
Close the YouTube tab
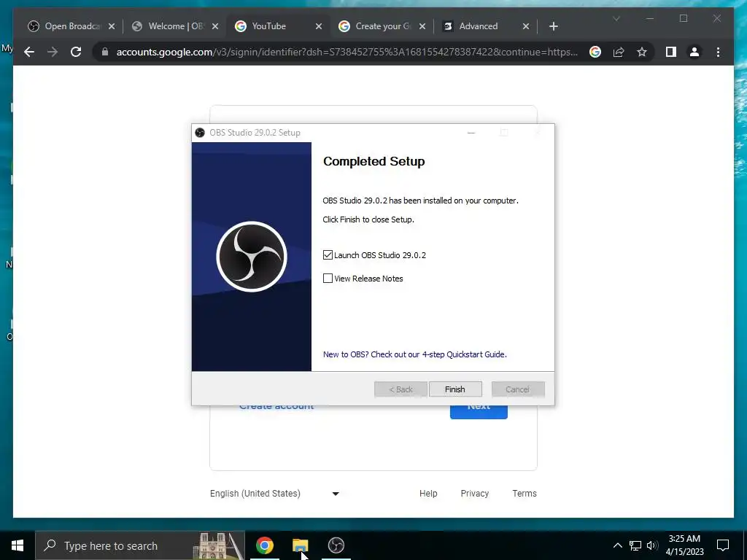tap(319, 26)
